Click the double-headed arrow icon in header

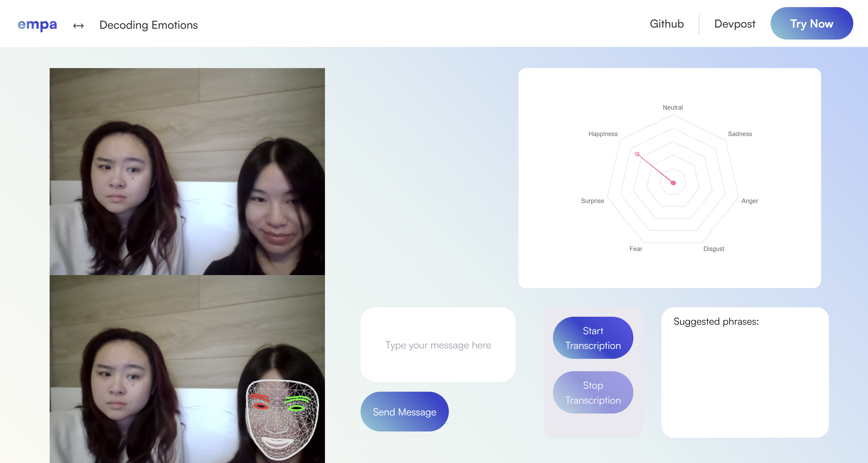78,26
